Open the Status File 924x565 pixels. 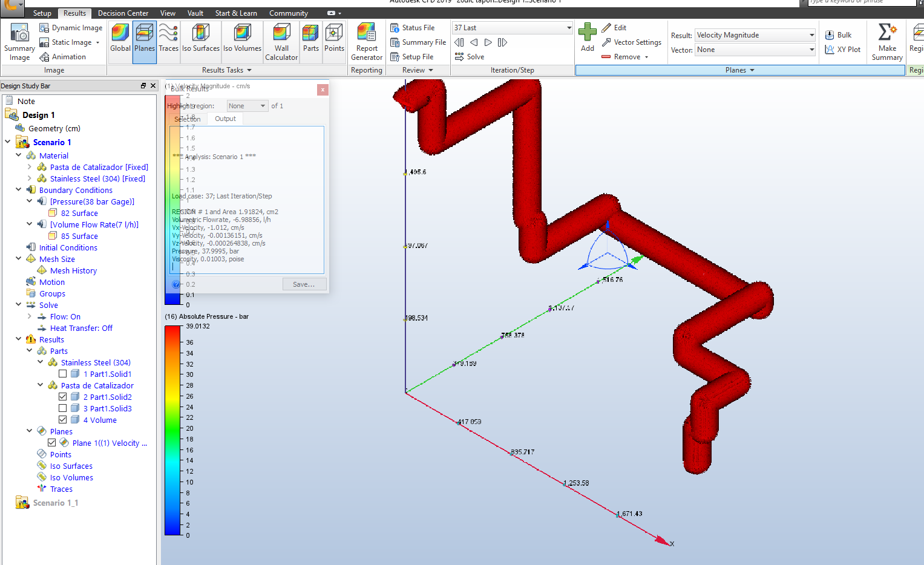[x=413, y=28]
